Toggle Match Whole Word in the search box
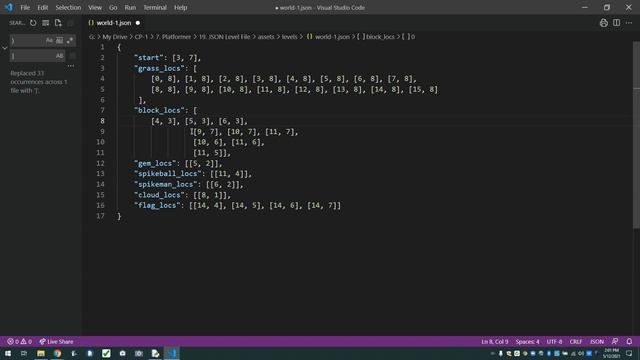The width and height of the screenshot is (640, 360). pos(60,40)
